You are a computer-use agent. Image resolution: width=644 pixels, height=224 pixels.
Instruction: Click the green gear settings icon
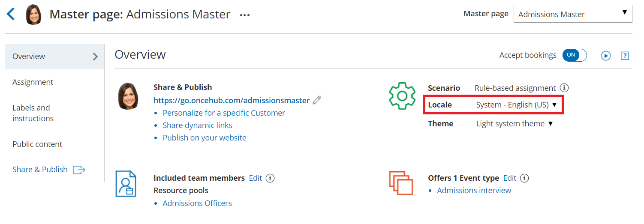(x=402, y=95)
